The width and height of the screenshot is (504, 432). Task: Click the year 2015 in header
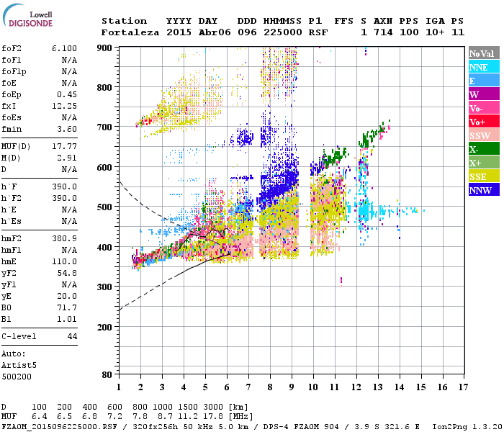tap(179, 32)
